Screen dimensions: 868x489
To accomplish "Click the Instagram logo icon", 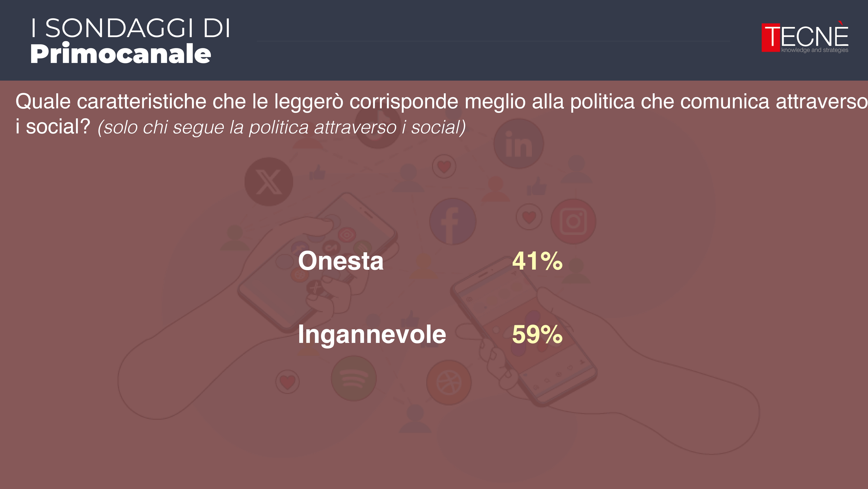I will pyautogui.click(x=573, y=222).
